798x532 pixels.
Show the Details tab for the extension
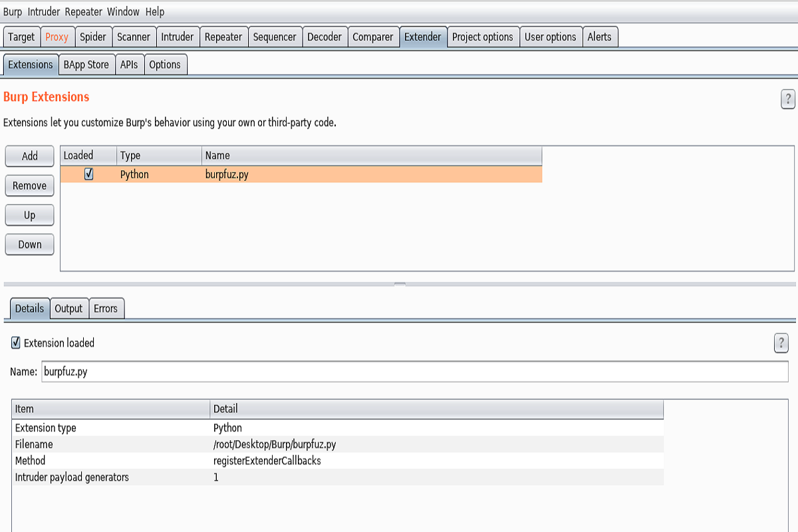[x=29, y=309]
